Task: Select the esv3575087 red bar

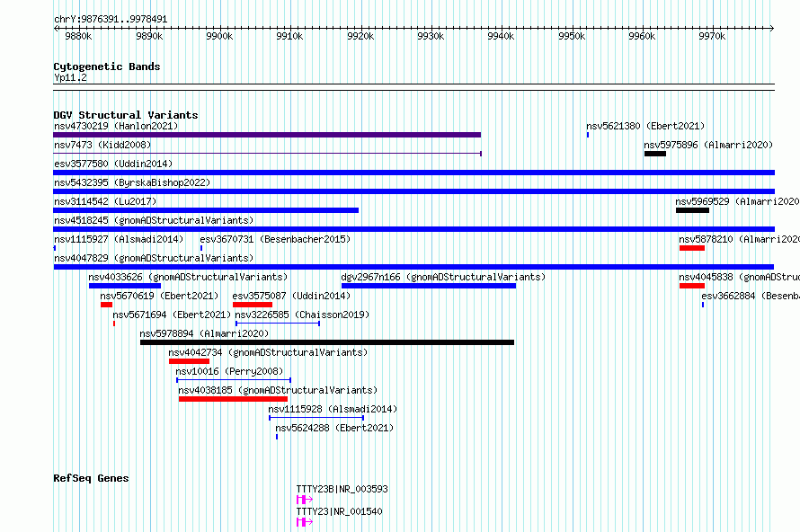Action: tap(253, 305)
